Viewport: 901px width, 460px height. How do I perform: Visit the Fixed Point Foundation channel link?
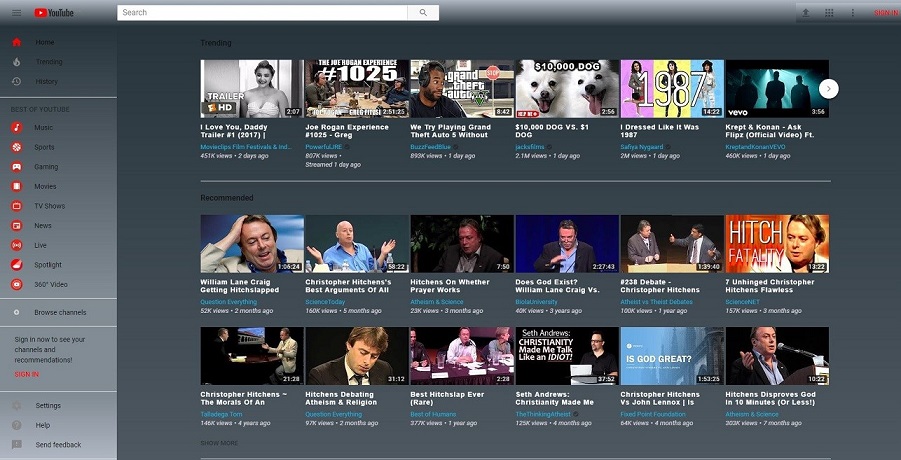653,414
